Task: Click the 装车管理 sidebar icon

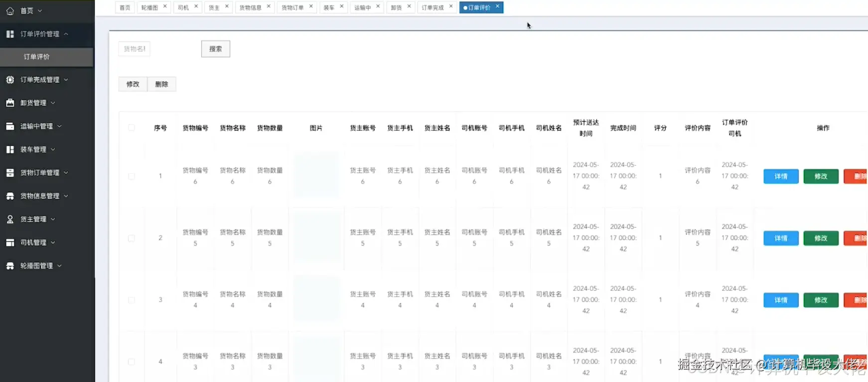Action: pos(10,149)
